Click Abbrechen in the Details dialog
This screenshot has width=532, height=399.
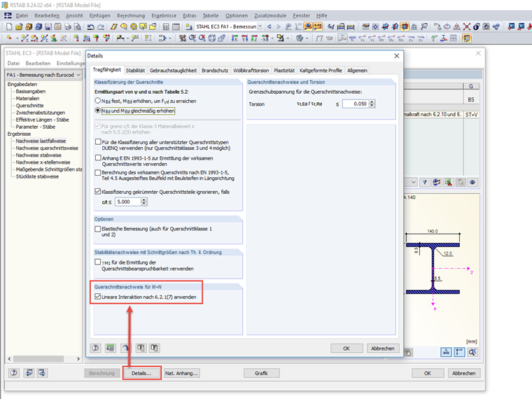[382, 348]
